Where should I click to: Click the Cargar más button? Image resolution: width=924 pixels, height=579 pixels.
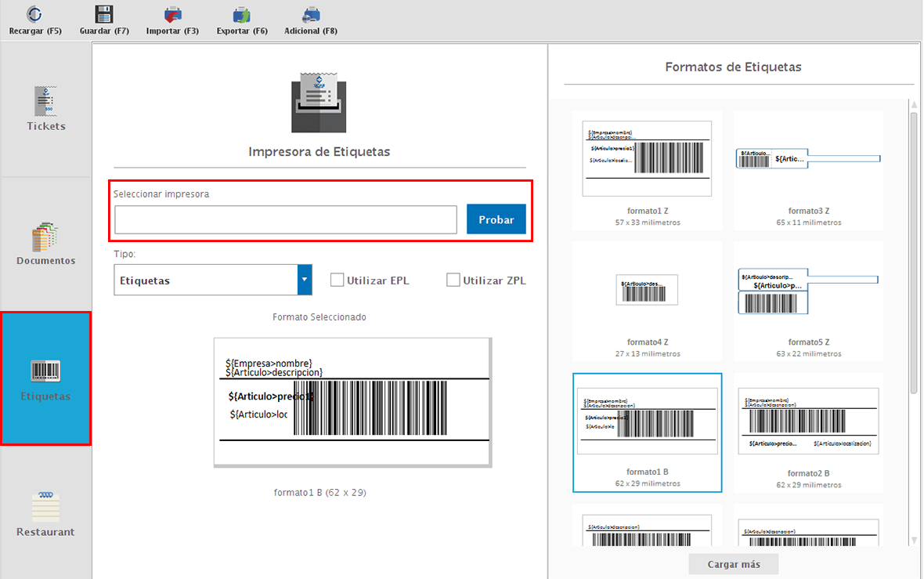coord(733,564)
